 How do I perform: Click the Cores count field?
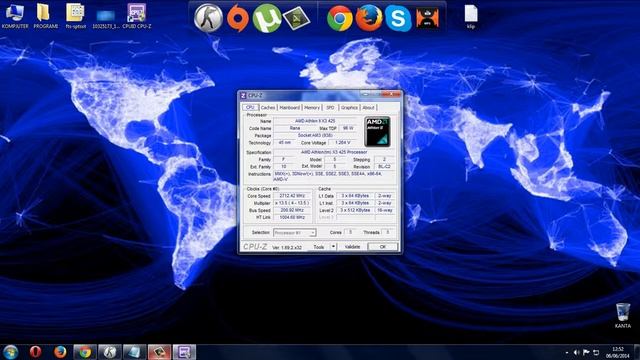coord(350,232)
